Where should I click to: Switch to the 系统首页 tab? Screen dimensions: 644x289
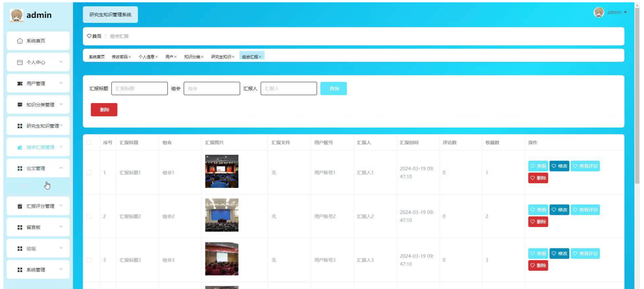97,57
